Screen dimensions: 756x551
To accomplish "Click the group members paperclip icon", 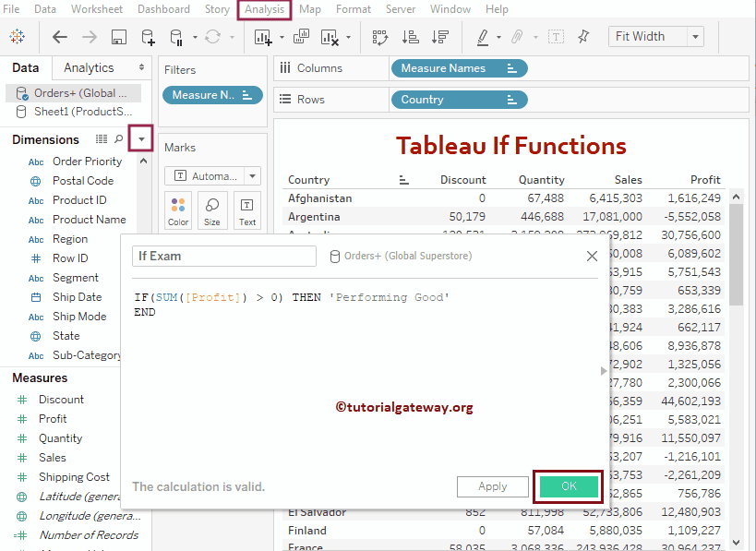I will click(517, 37).
